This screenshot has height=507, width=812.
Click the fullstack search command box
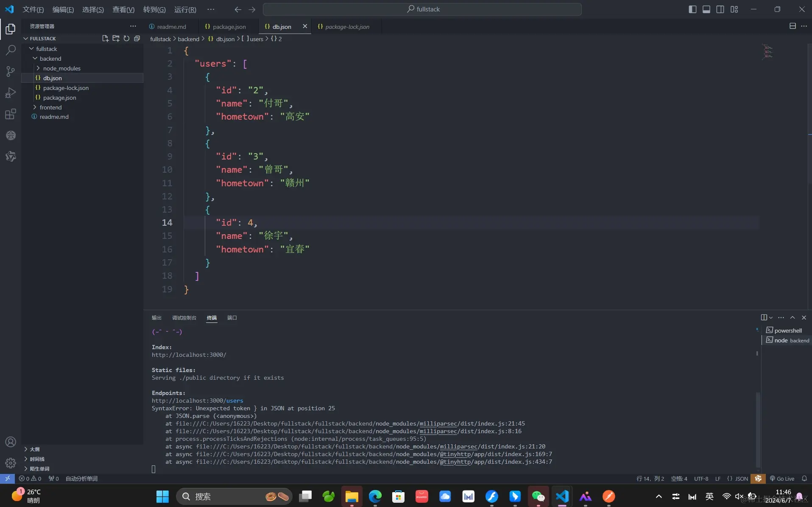click(422, 9)
